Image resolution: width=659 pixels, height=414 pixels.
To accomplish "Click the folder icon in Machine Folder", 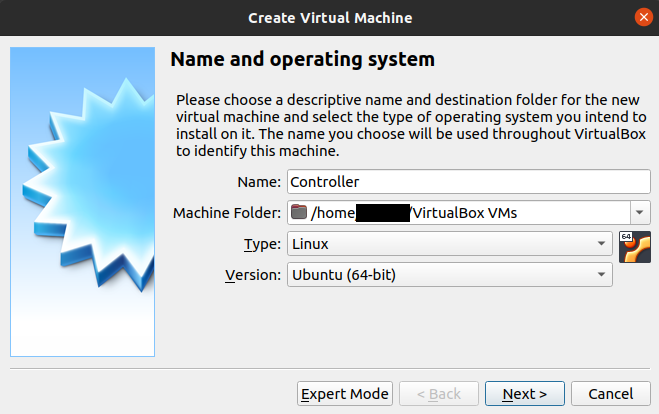I will point(299,212).
